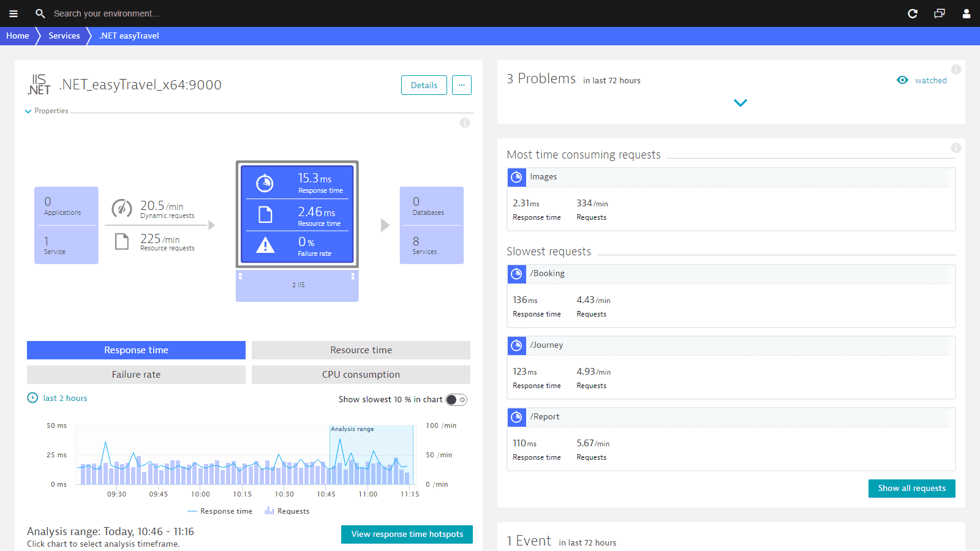The image size is (980, 551).
Task: Click the 1 Event heading
Action: tap(529, 541)
